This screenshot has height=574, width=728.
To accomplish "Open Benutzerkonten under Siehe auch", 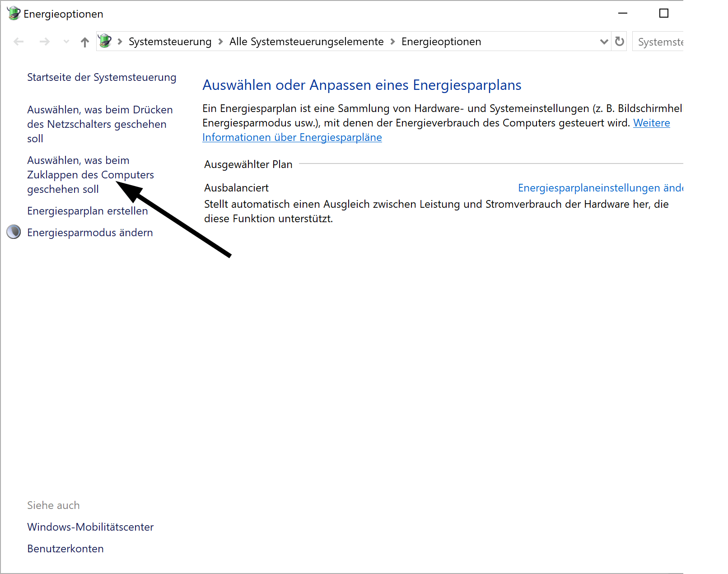I will coord(65,548).
